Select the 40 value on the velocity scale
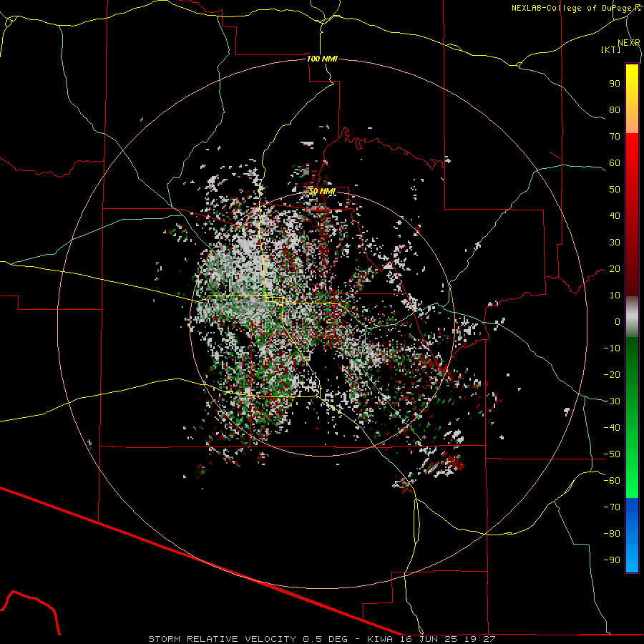 pos(615,215)
